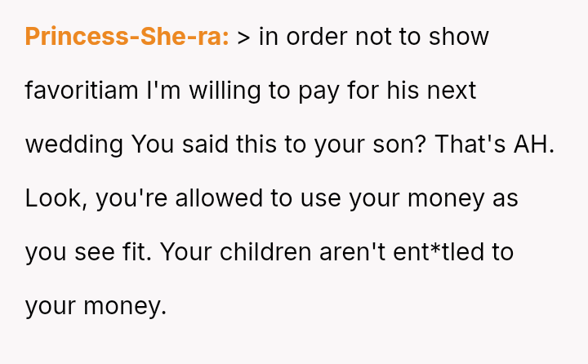Click the '>' quote marker after the username
Image resolution: width=588 pixels, height=364 pixels.
pyautogui.click(x=243, y=38)
